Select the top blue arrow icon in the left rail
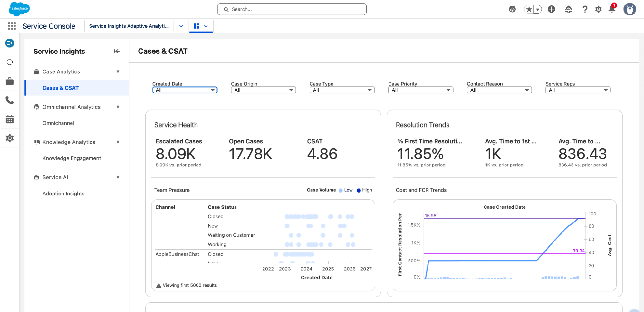644x312 pixels. [x=10, y=43]
